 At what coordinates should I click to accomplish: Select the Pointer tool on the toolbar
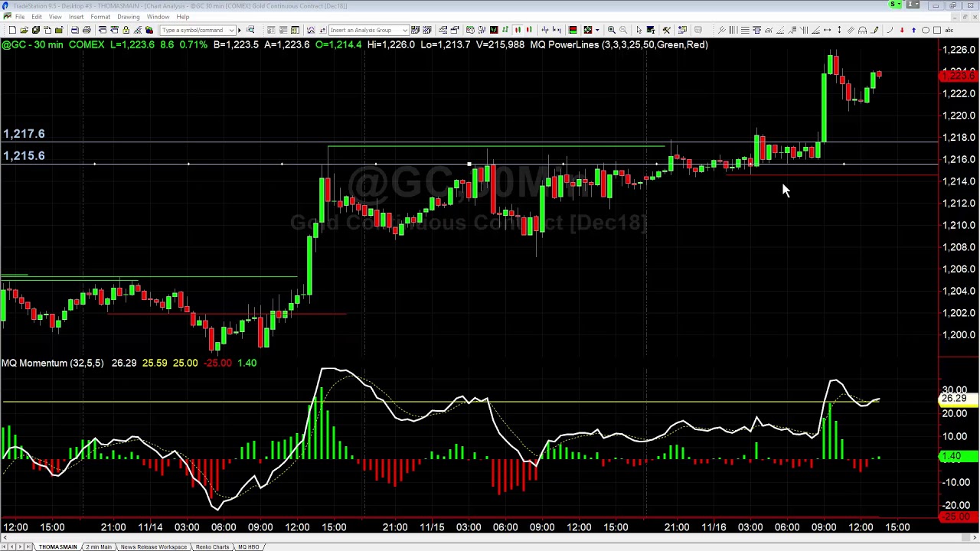[639, 30]
